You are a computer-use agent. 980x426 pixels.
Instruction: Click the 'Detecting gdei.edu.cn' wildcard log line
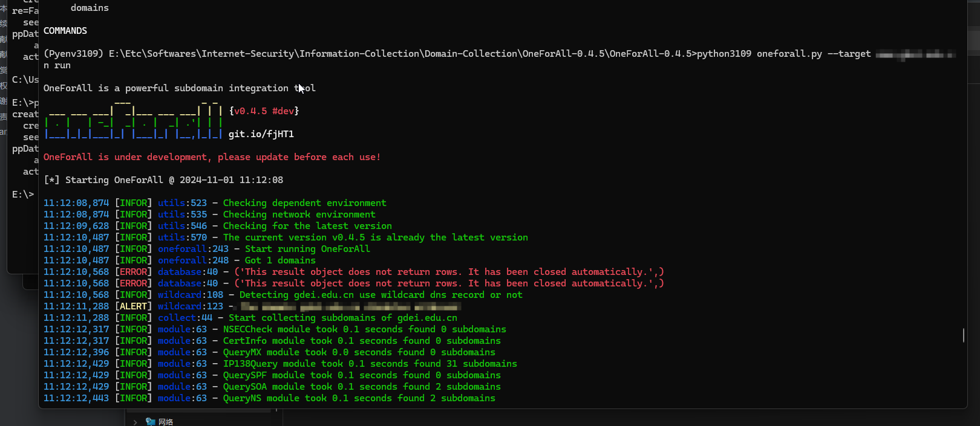(x=381, y=295)
